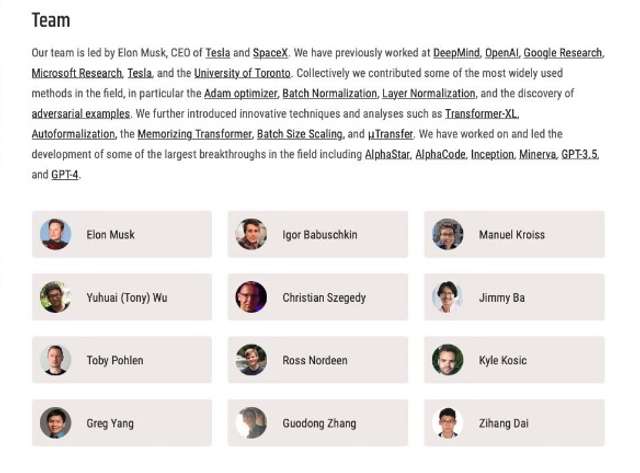The image size is (640, 473).
Task: Click the avatar photo beside Igor Babuschkin
Action: pyautogui.click(x=251, y=234)
